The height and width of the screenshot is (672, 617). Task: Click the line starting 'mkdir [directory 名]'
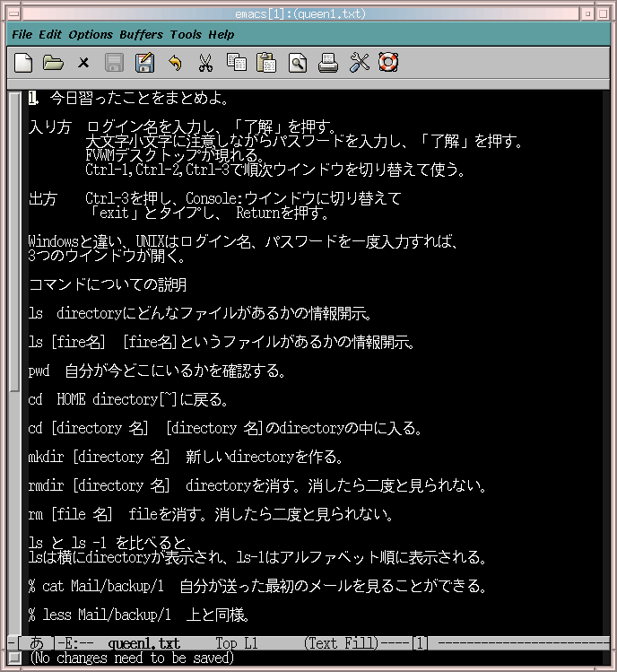(186, 457)
